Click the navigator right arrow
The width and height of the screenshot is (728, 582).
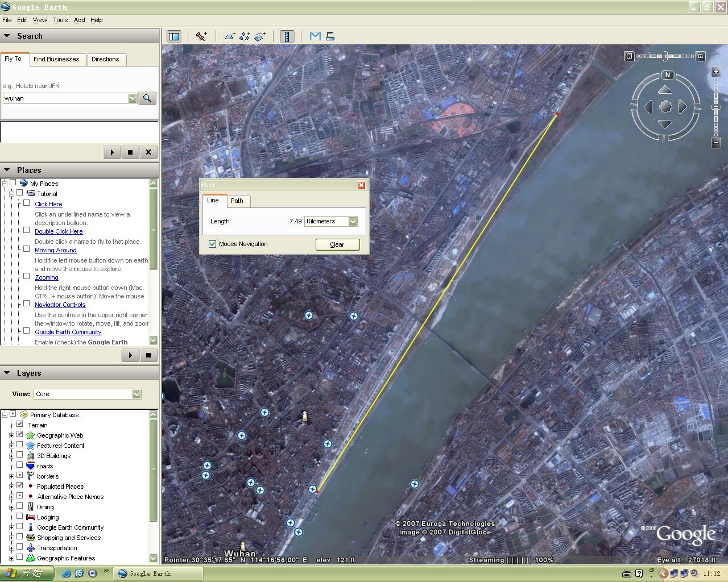682,106
